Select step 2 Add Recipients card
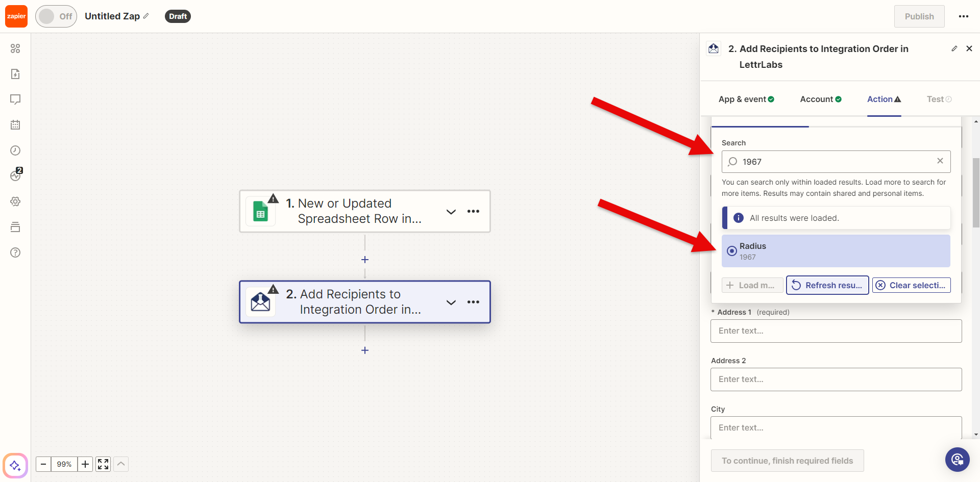This screenshot has height=482, width=980. coord(364,302)
